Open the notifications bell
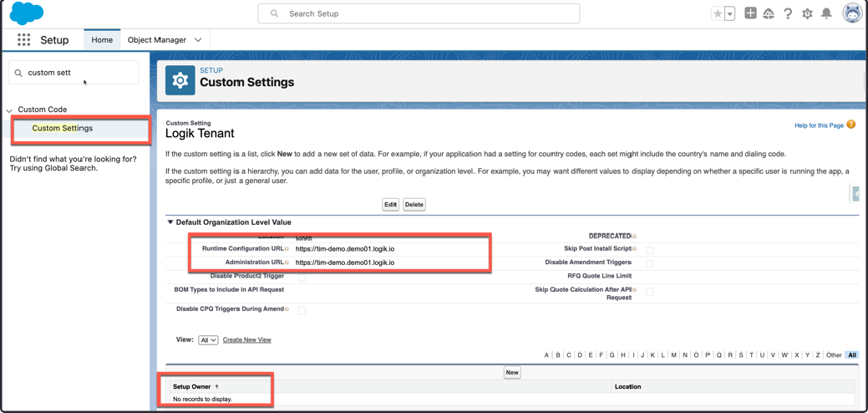This screenshot has width=868, height=413. pyautogui.click(x=826, y=14)
